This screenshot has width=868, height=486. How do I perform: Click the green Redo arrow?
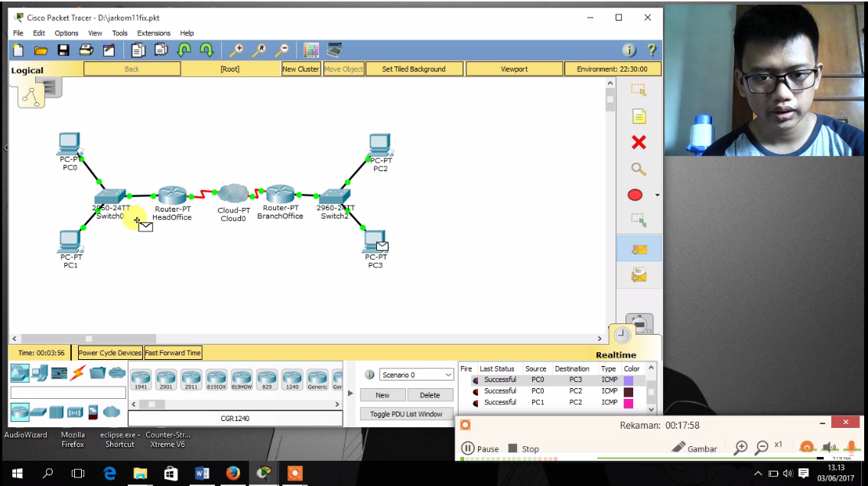coord(206,50)
